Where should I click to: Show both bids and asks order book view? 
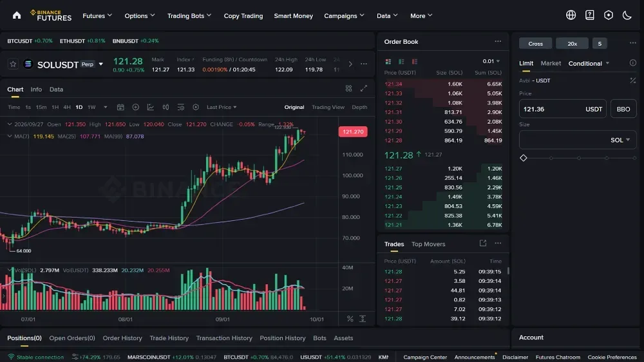(x=388, y=62)
